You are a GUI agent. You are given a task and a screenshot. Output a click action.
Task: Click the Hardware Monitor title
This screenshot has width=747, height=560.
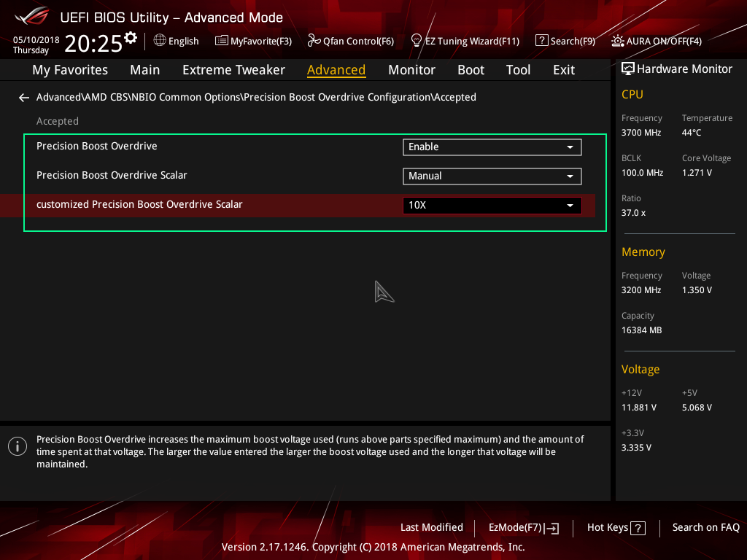(x=684, y=69)
